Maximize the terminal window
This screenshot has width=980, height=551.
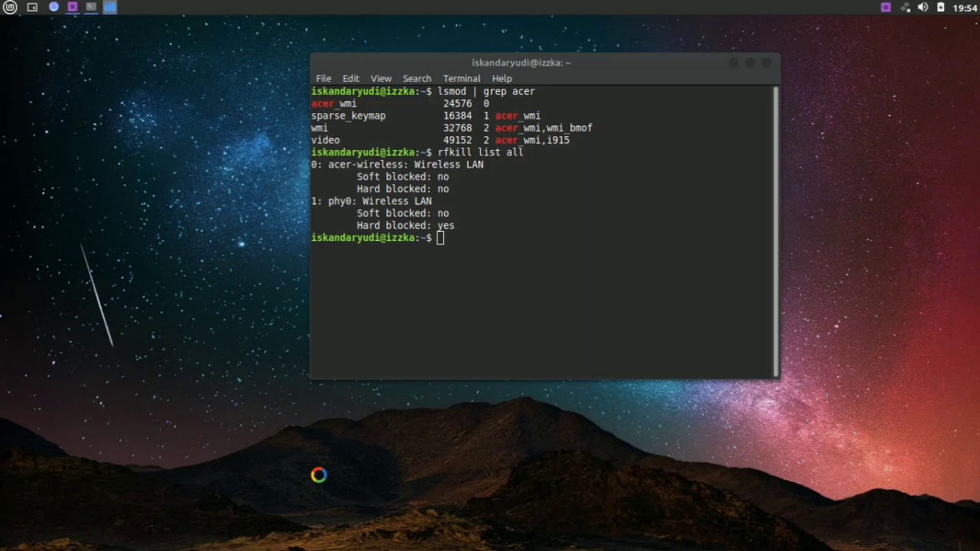750,63
